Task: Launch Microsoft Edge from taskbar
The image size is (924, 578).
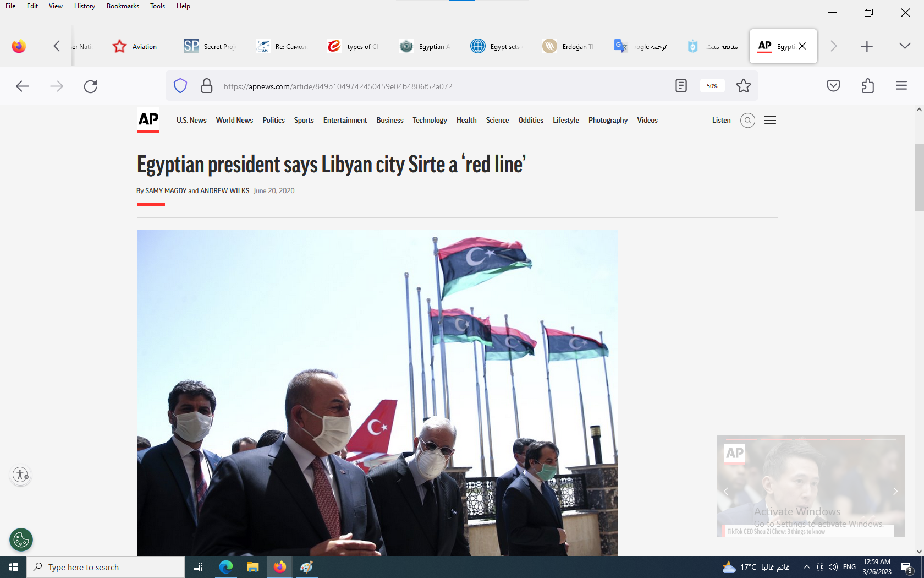Action: point(226,567)
